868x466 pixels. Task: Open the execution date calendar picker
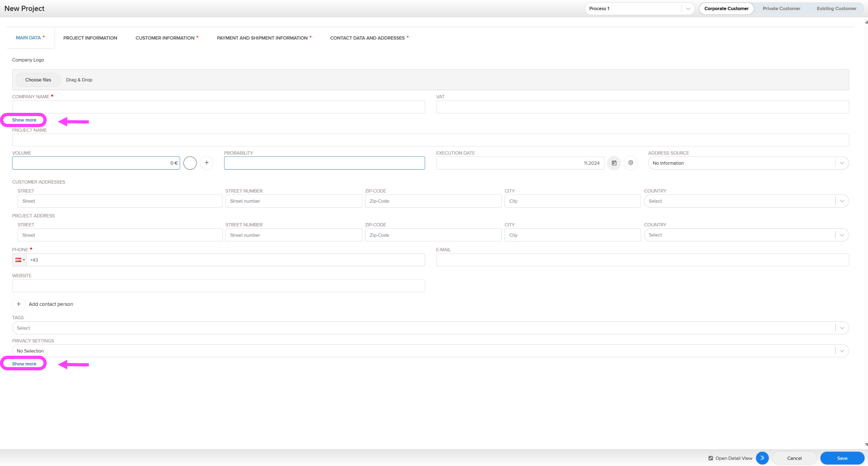click(x=614, y=163)
